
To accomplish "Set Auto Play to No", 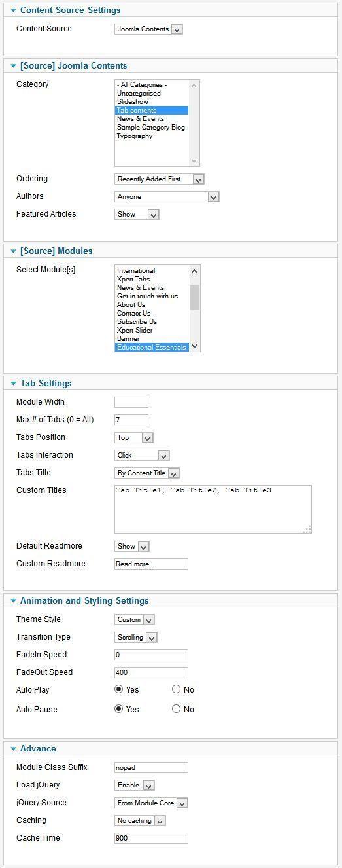I will [177, 690].
